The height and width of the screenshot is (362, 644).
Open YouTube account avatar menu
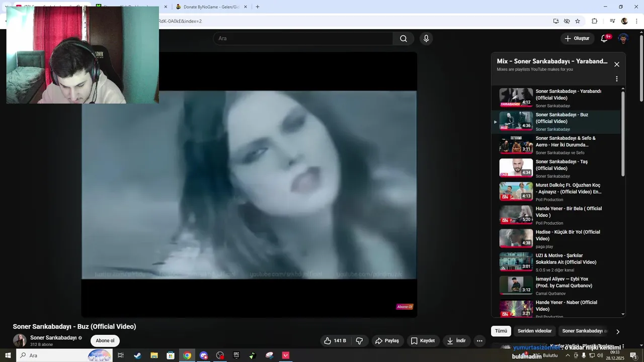click(x=623, y=39)
